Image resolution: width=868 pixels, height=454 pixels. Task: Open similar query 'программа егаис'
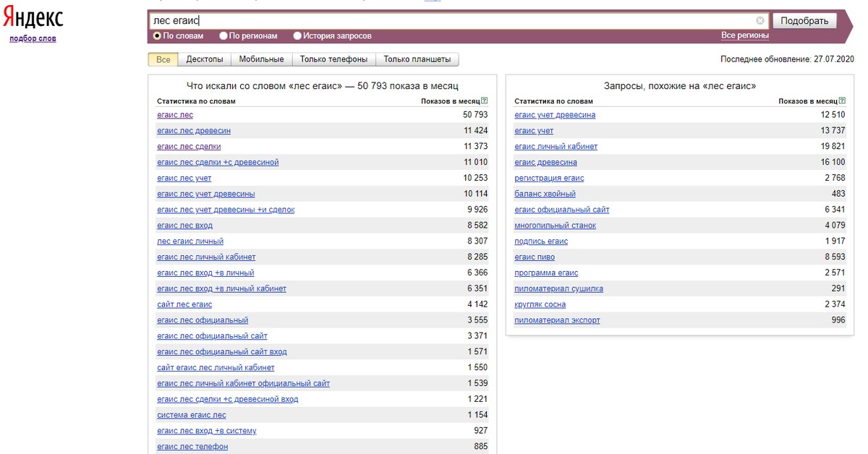click(x=546, y=273)
